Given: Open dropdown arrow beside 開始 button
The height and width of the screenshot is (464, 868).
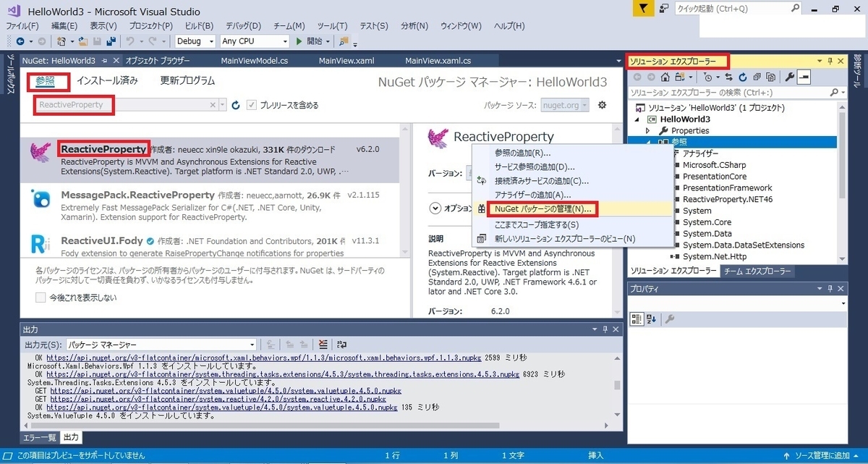Looking at the screenshot, I should 328,41.
